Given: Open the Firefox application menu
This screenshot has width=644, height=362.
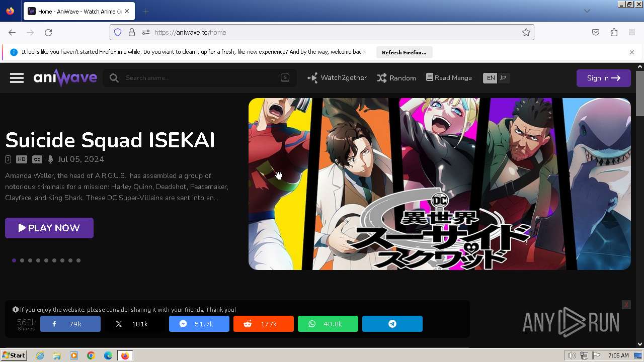Looking at the screenshot, I should [632, 32].
